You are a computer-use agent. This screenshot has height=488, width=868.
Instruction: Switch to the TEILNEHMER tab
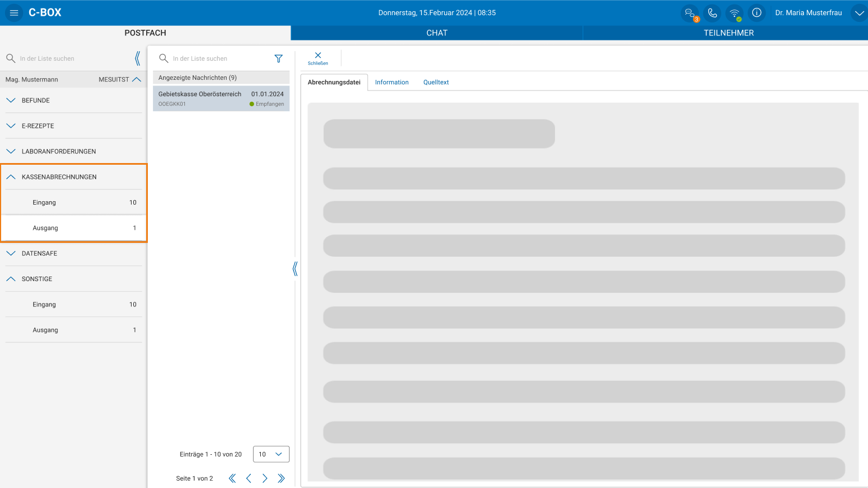(x=729, y=33)
